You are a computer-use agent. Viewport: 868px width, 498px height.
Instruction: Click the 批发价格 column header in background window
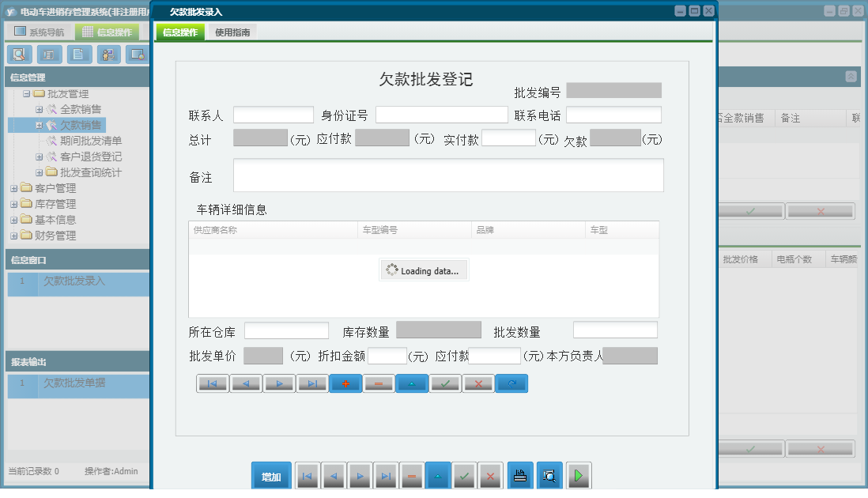pos(744,259)
